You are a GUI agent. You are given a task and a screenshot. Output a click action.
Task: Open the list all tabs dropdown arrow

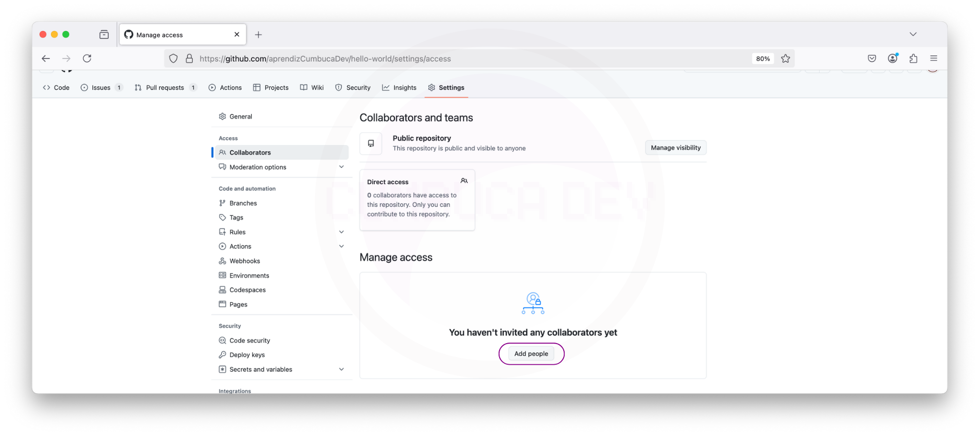pos(913,34)
